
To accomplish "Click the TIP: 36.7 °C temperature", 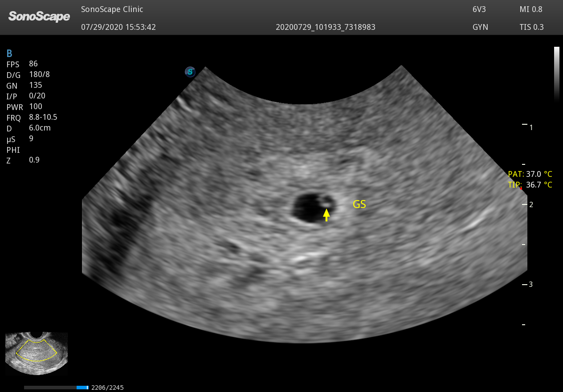I will 530,185.
